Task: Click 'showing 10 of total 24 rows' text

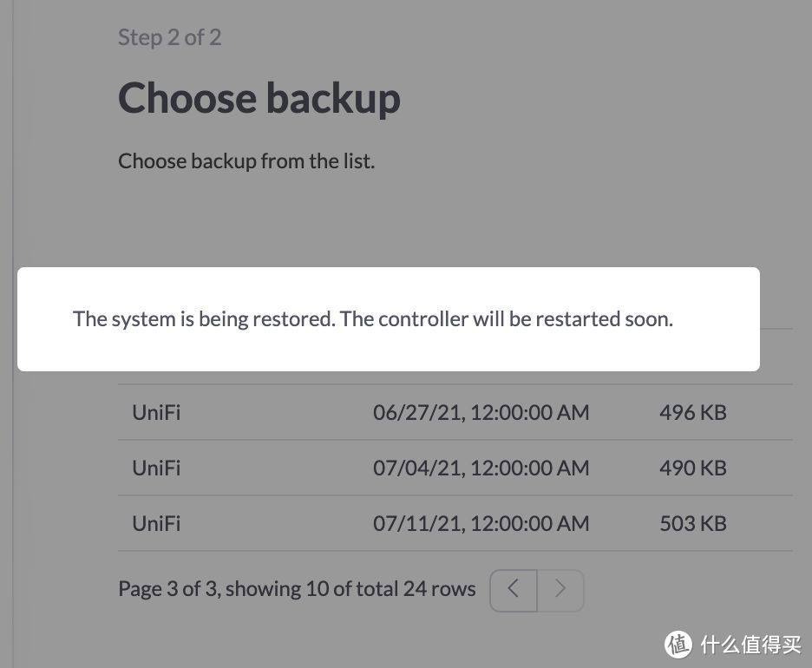Action: point(347,589)
